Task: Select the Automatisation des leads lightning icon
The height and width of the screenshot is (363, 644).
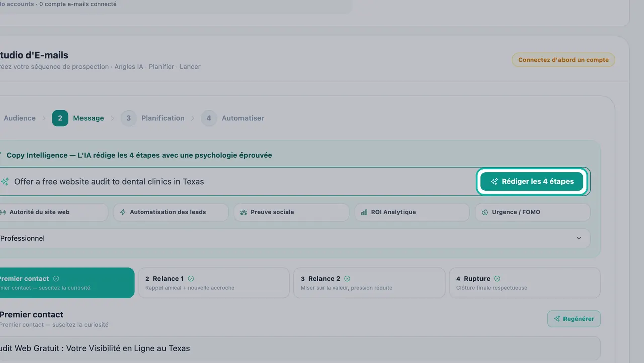Action: point(123,212)
